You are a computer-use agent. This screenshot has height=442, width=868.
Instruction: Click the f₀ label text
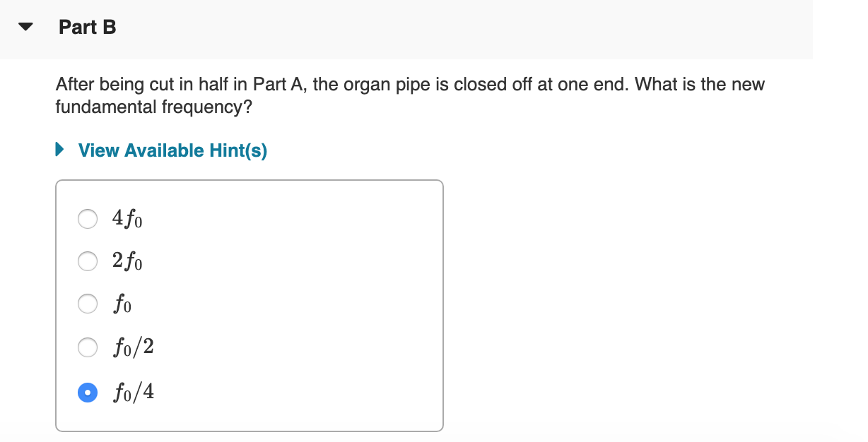[x=121, y=304]
